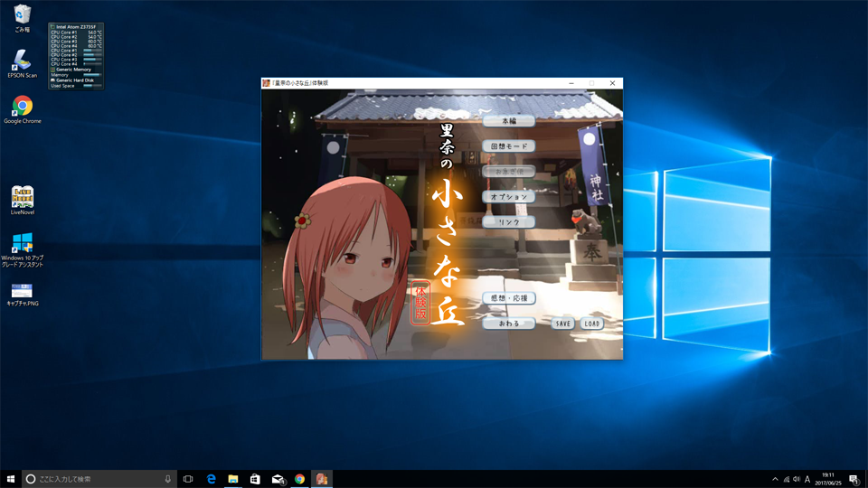Open the Windows Start menu

click(x=11, y=479)
